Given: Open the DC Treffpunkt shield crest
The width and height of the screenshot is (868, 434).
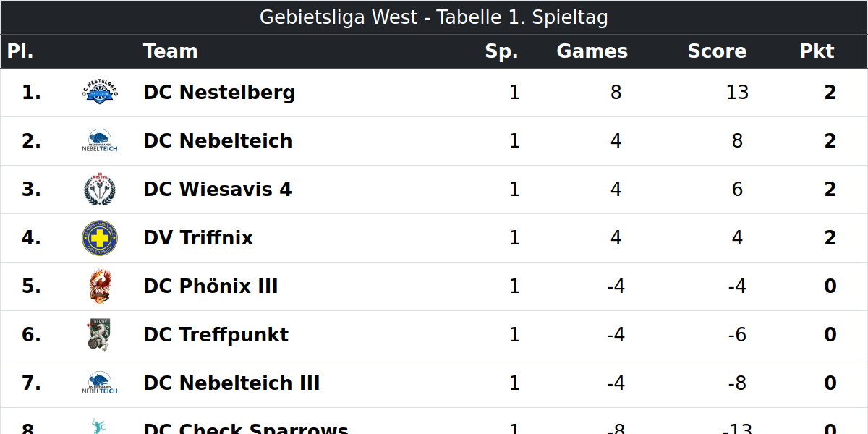Looking at the screenshot, I should point(100,335).
